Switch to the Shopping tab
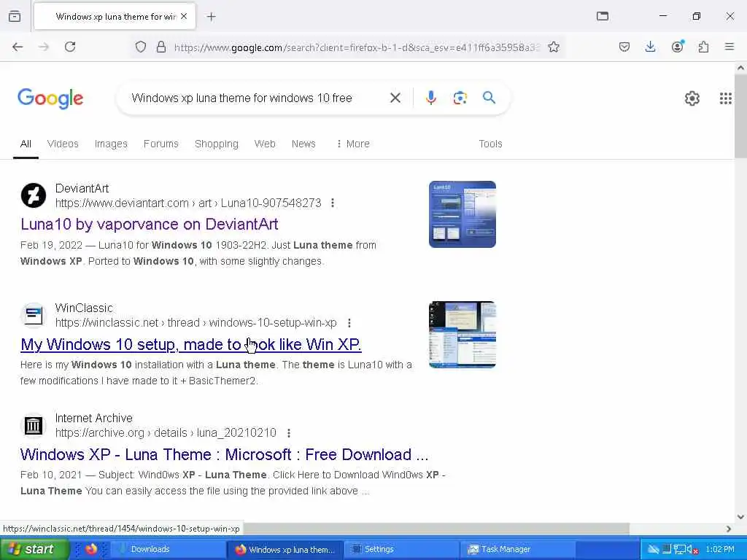This screenshot has height=560, width=747. [x=216, y=144]
